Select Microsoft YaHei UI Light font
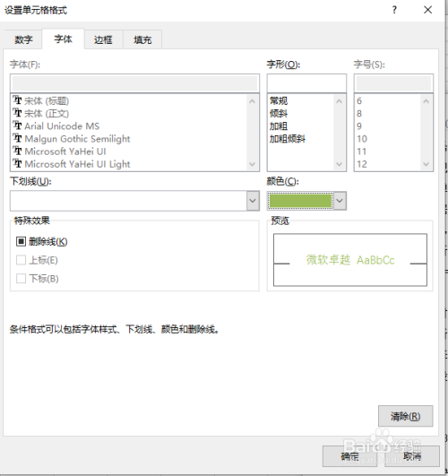The image size is (448, 476). click(77, 164)
